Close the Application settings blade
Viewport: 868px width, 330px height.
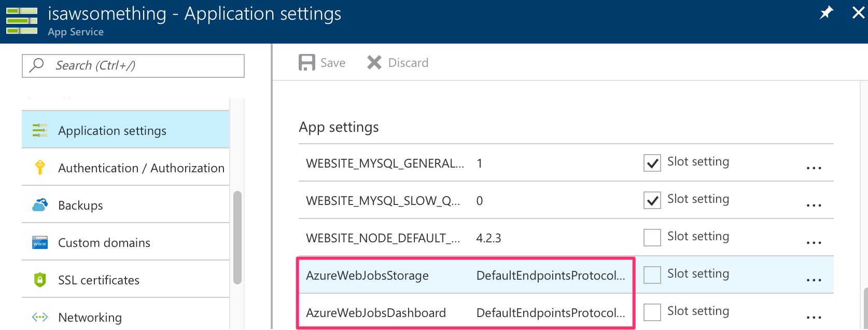(x=858, y=12)
